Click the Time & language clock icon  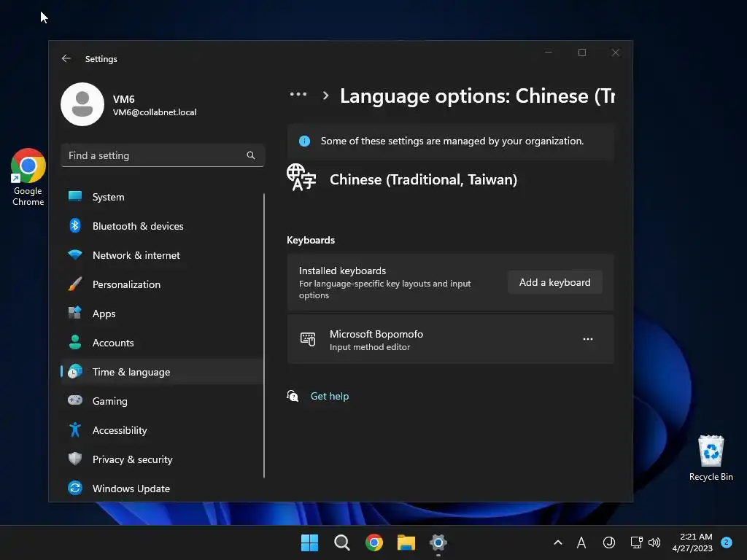tap(75, 371)
